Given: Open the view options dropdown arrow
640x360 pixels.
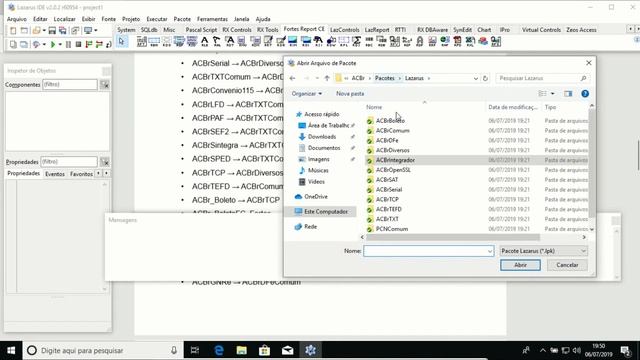Looking at the screenshot, I should coord(553,93).
